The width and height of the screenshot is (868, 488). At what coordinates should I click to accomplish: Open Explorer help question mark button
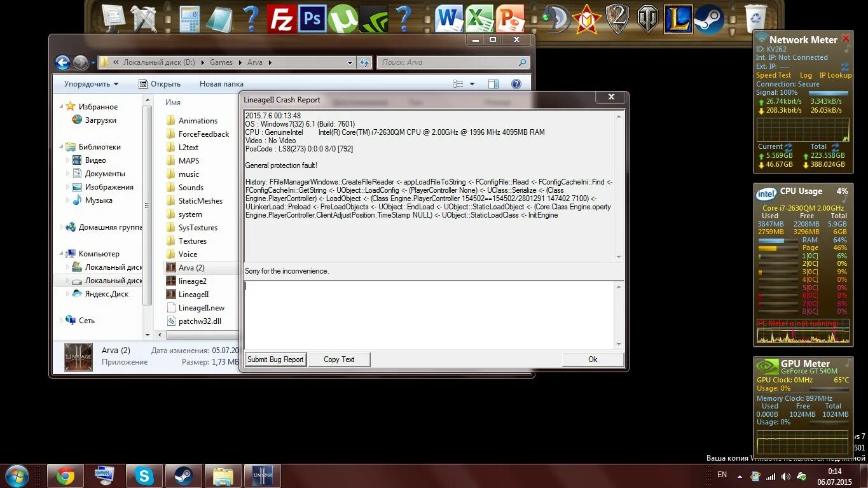click(x=516, y=84)
